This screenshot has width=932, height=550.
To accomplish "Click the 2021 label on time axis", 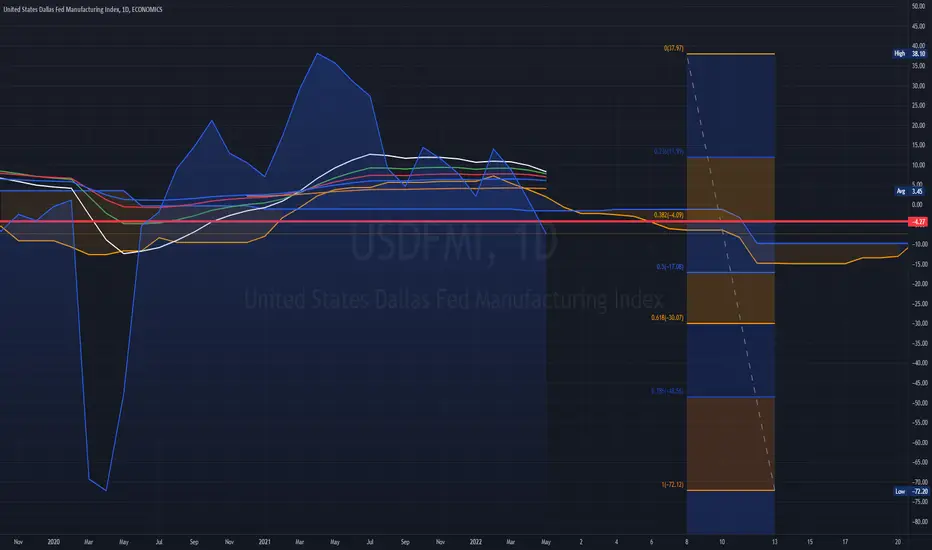I will point(265,542).
